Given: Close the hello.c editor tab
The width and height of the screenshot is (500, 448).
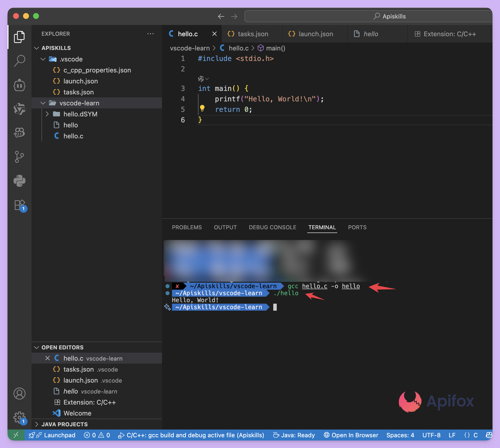Looking at the screenshot, I should [x=214, y=34].
